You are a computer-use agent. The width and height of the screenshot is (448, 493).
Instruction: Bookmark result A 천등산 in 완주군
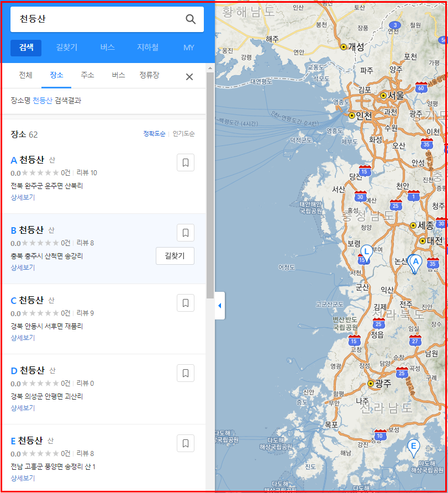point(186,162)
